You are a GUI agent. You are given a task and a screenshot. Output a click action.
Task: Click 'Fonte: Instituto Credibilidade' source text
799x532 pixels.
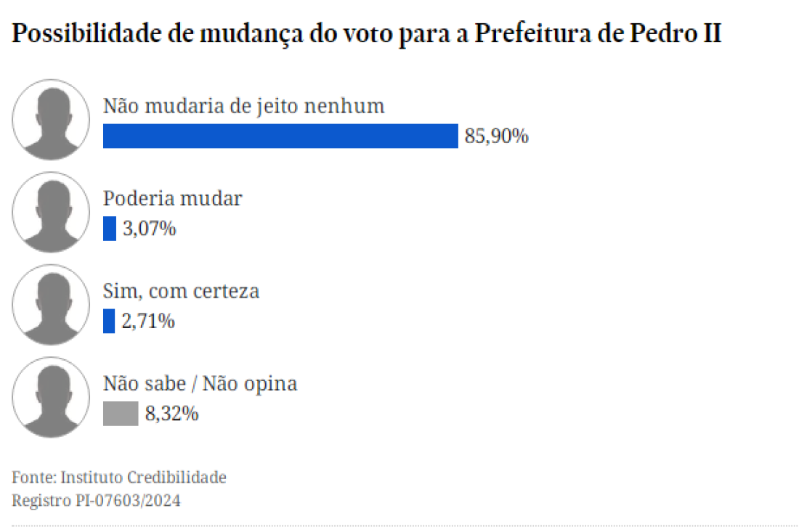118,477
